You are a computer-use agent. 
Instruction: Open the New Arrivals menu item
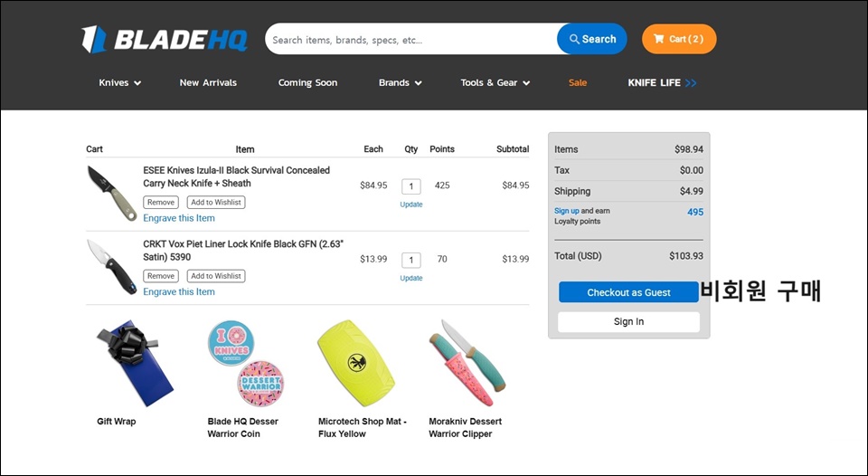click(x=208, y=82)
